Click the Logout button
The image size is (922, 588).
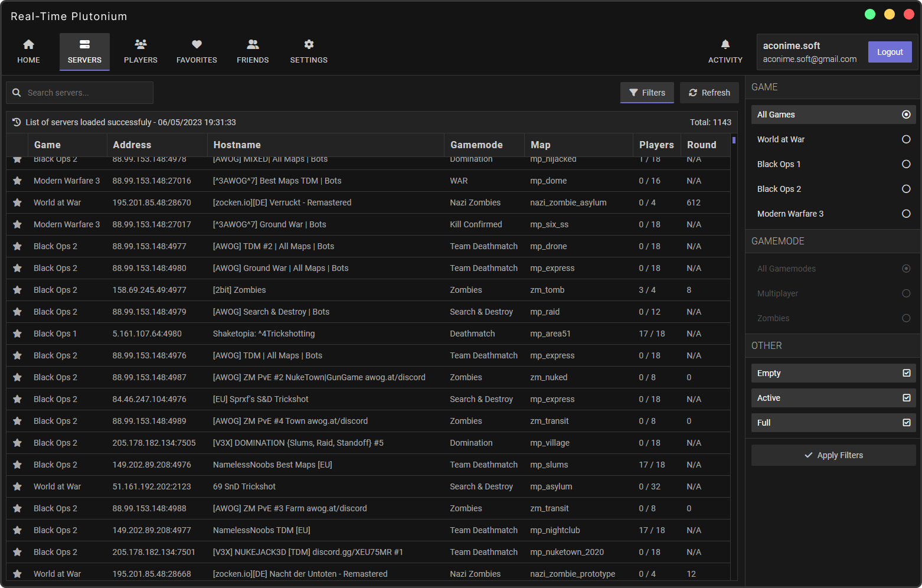pyautogui.click(x=890, y=52)
